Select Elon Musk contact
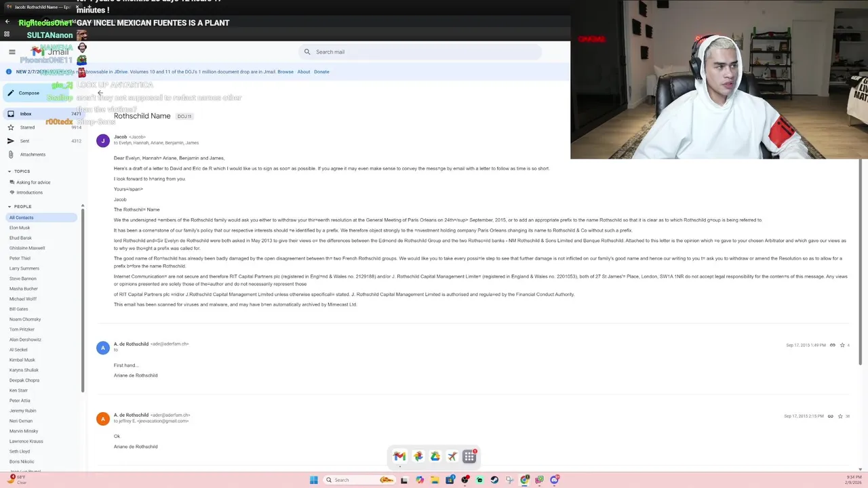 click(x=20, y=228)
